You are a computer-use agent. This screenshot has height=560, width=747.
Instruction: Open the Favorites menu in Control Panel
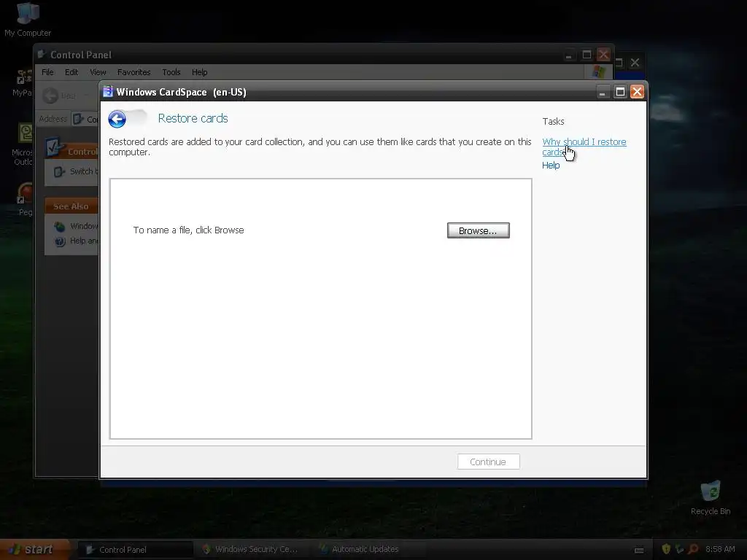tap(134, 72)
